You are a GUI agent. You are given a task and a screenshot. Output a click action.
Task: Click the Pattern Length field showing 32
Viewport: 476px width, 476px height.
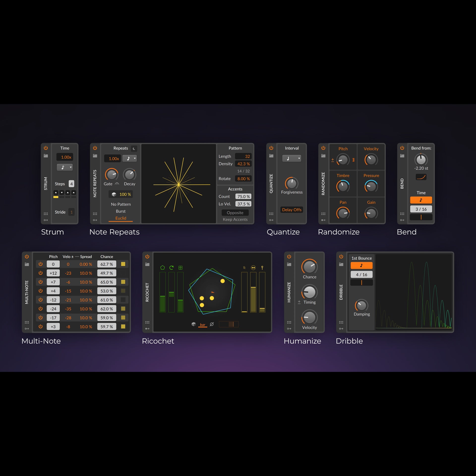click(x=243, y=156)
